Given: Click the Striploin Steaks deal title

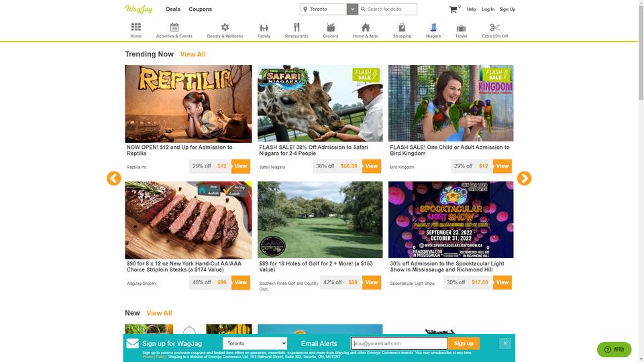Looking at the screenshot, I should (x=184, y=267).
